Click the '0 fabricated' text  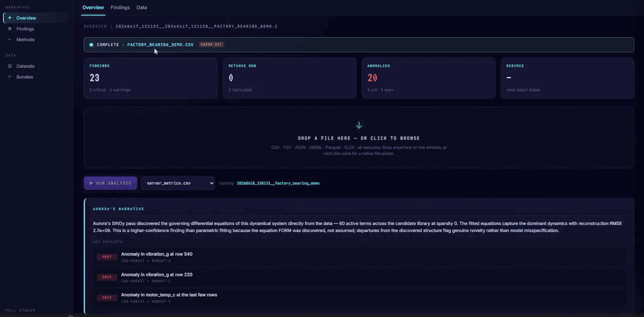[240, 90]
